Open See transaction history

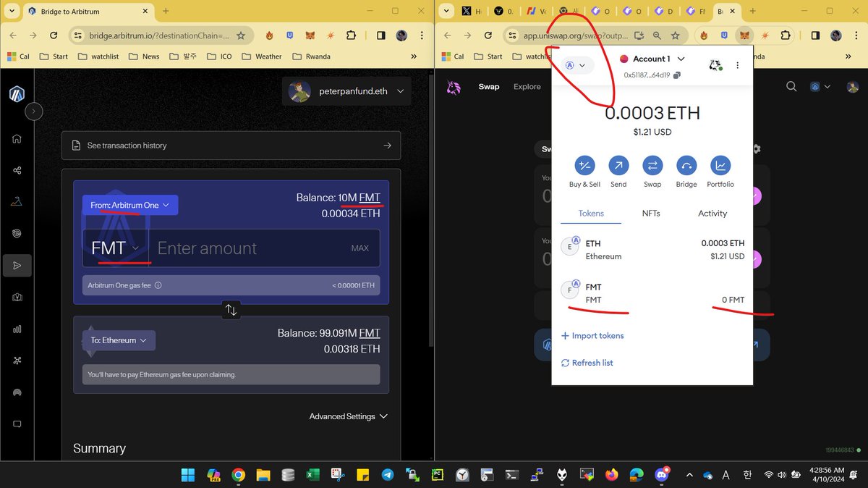pyautogui.click(x=231, y=146)
